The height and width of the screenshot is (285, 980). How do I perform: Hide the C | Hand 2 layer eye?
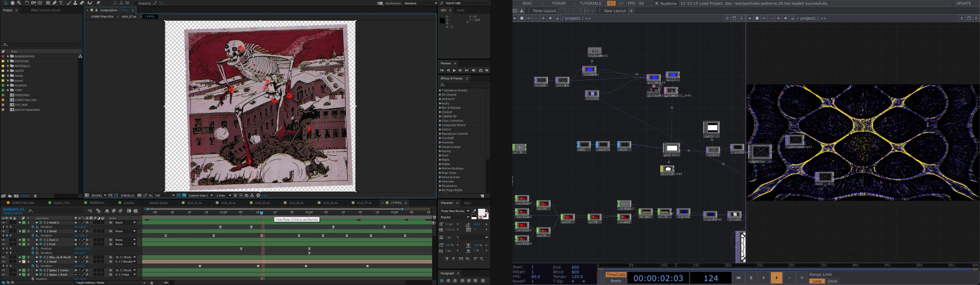(3, 222)
